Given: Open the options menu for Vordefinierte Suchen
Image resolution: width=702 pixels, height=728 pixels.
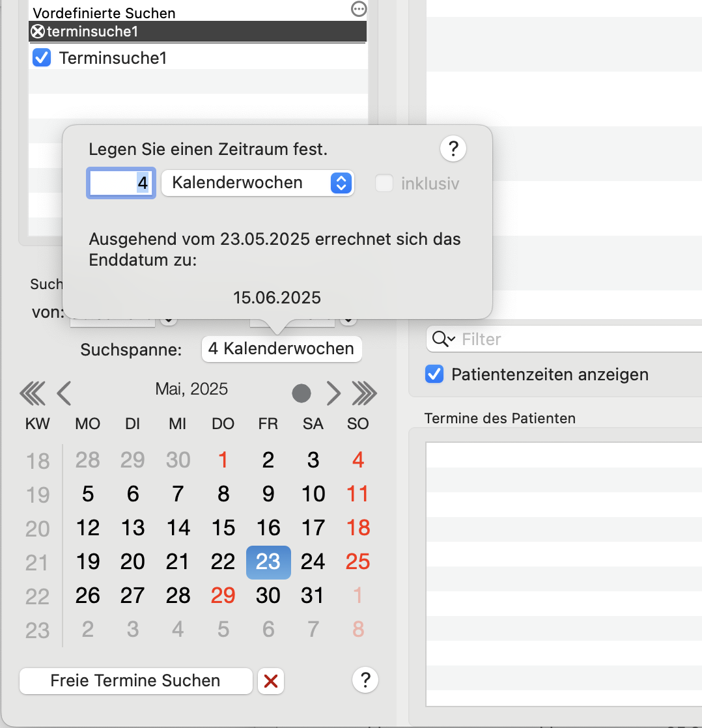Looking at the screenshot, I should [x=359, y=9].
